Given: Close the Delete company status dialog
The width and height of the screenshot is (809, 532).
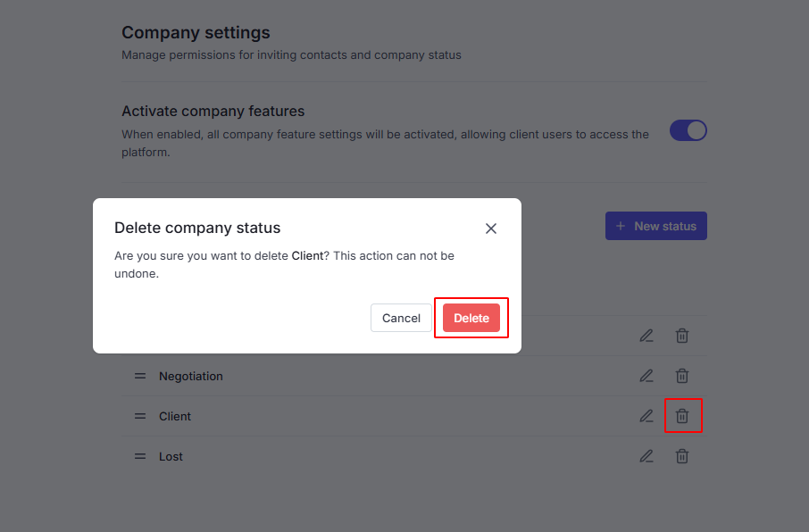Looking at the screenshot, I should pyautogui.click(x=490, y=229).
